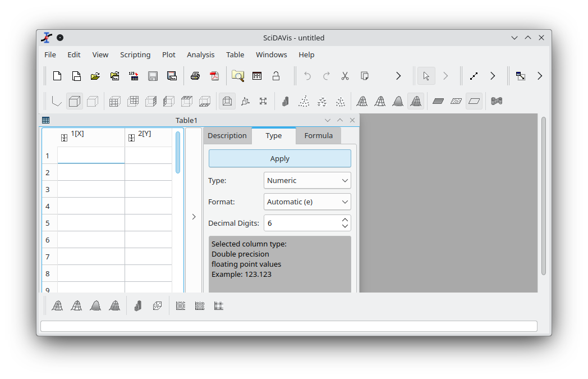
Task: Click the Save project floppy disk icon
Action: 153,76
